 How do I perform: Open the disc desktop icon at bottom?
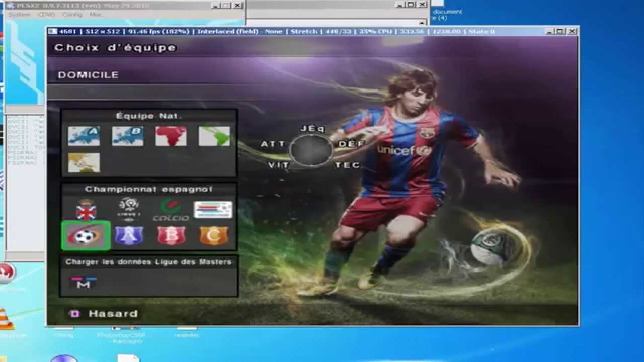click(64, 358)
